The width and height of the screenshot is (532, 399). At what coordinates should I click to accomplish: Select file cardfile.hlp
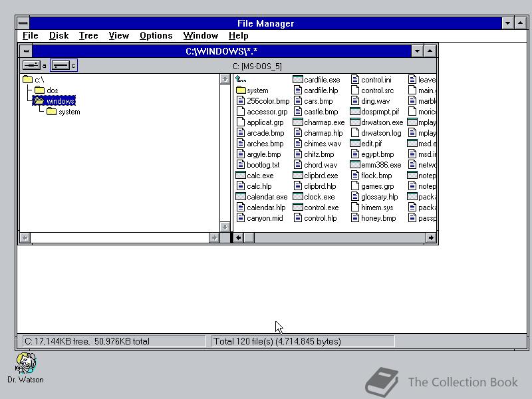(316, 90)
